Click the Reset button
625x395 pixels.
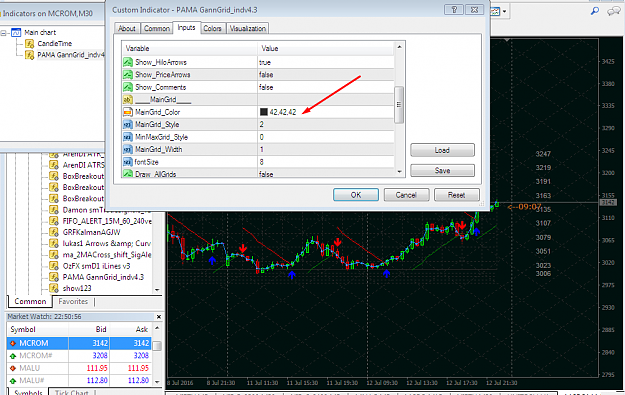pos(456,195)
